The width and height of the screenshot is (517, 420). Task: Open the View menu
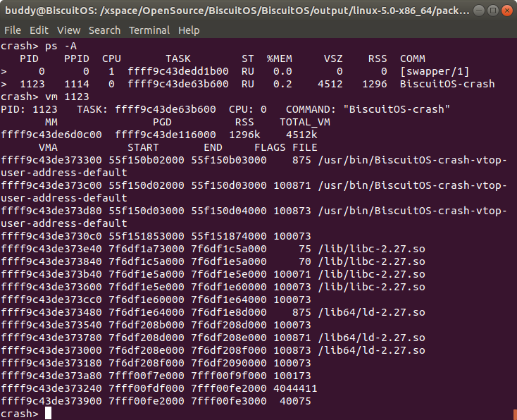68,30
